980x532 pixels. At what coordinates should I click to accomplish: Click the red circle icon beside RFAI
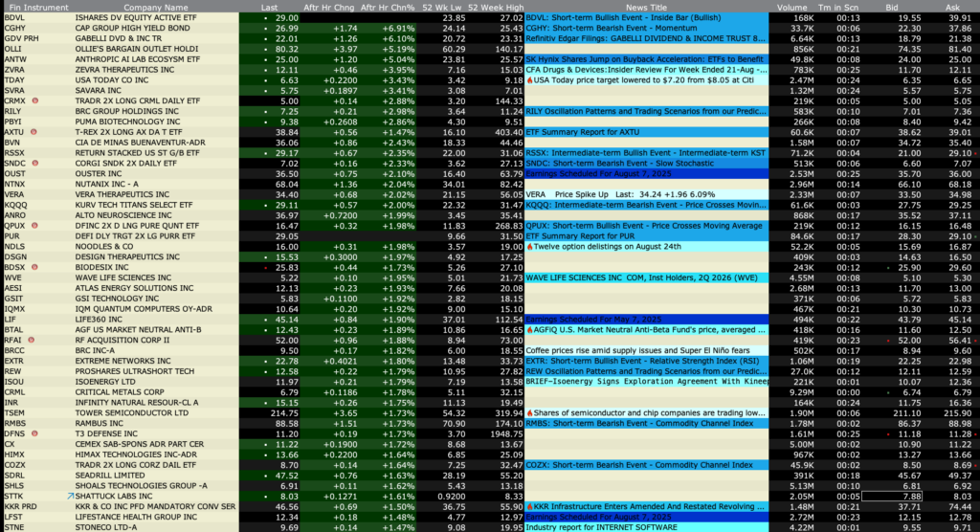point(32,340)
